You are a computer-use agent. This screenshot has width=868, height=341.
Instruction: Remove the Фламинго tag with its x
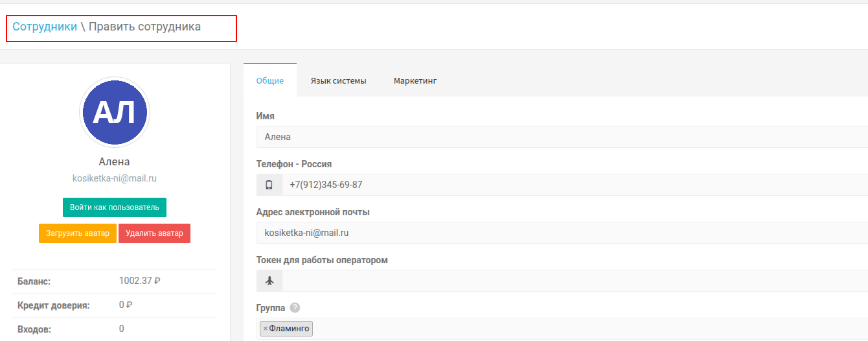click(x=266, y=329)
